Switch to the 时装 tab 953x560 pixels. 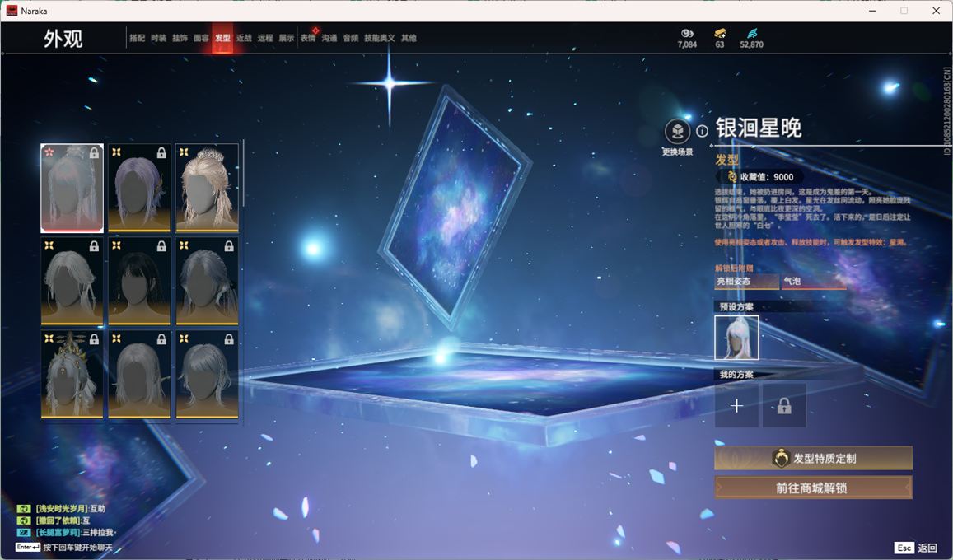point(159,38)
